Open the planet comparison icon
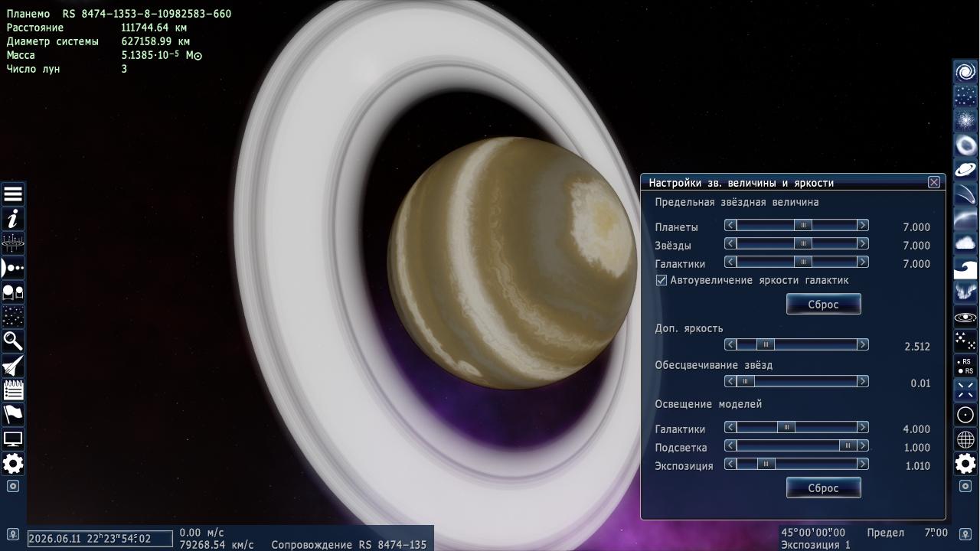The image size is (980, 551). (x=13, y=292)
